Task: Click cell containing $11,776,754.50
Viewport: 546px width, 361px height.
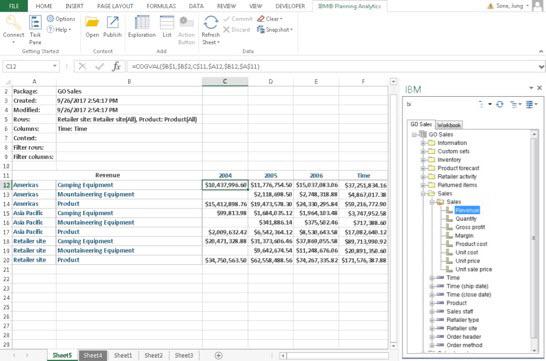Action: [271, 185]
